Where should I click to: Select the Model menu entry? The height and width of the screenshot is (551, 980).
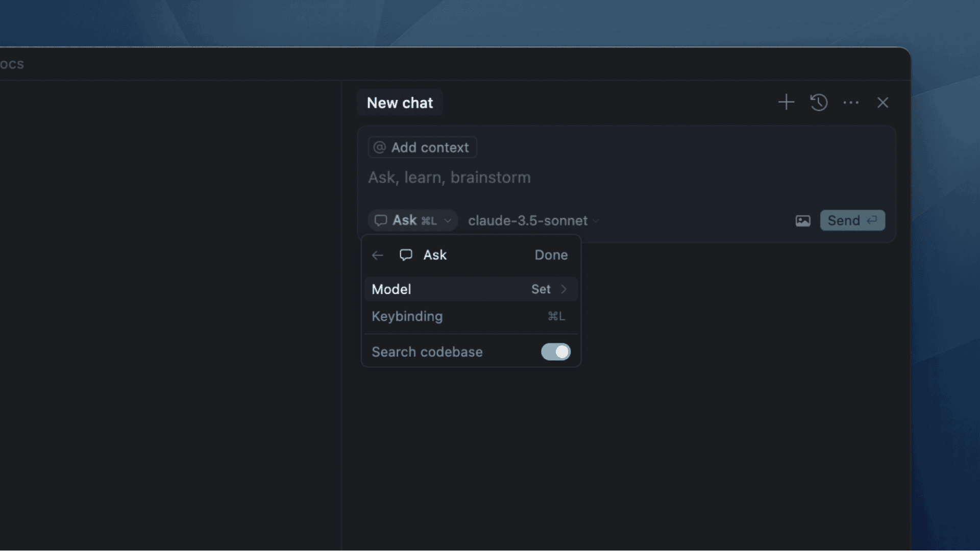[391, 289]
